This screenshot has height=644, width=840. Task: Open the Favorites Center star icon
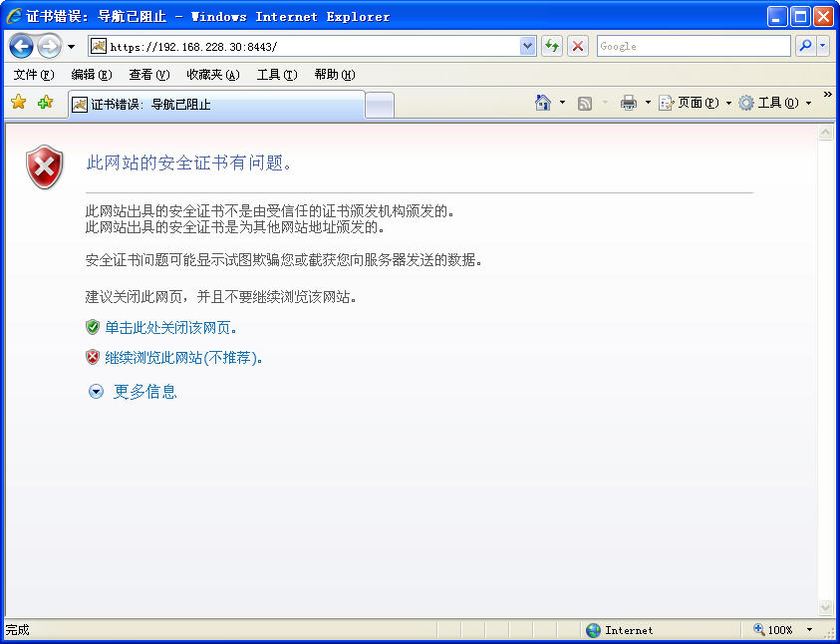(x=18, y=102)
